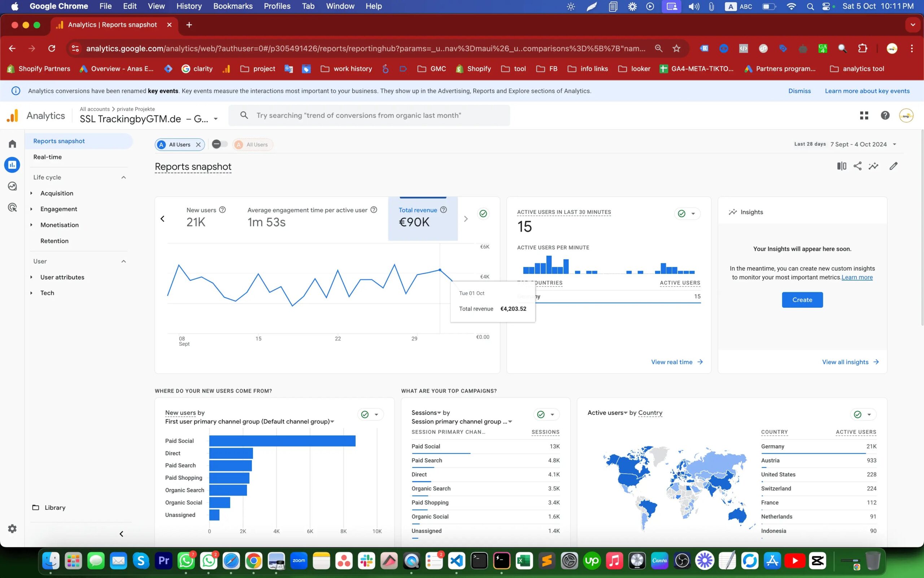
Task: Open Chrome Bookmarks menu
Action: (233, 6)
